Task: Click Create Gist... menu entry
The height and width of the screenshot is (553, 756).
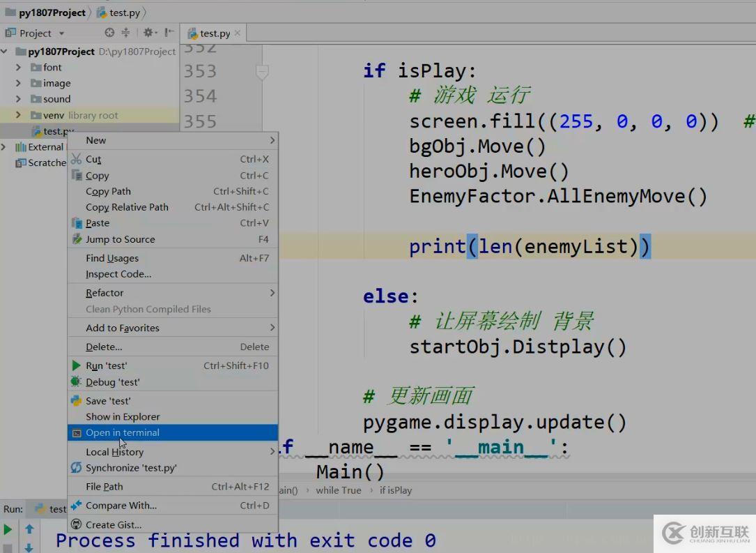Action: pyautogui.click(x=113, y=525)
